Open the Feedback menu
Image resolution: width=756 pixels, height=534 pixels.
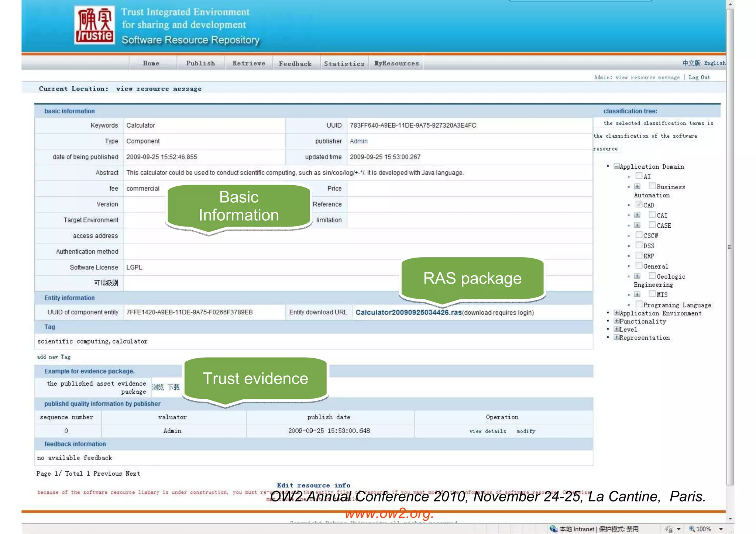[x=295, y=64]
